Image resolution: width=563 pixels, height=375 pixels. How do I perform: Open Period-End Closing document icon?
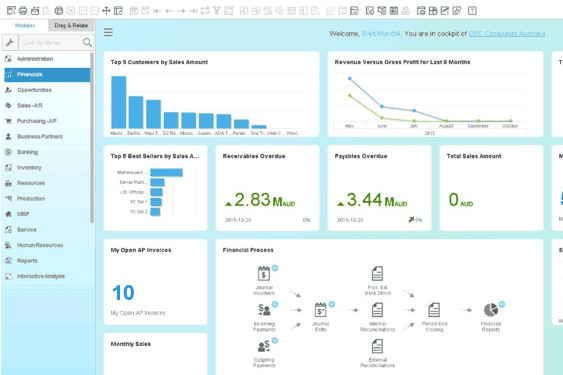434,310
